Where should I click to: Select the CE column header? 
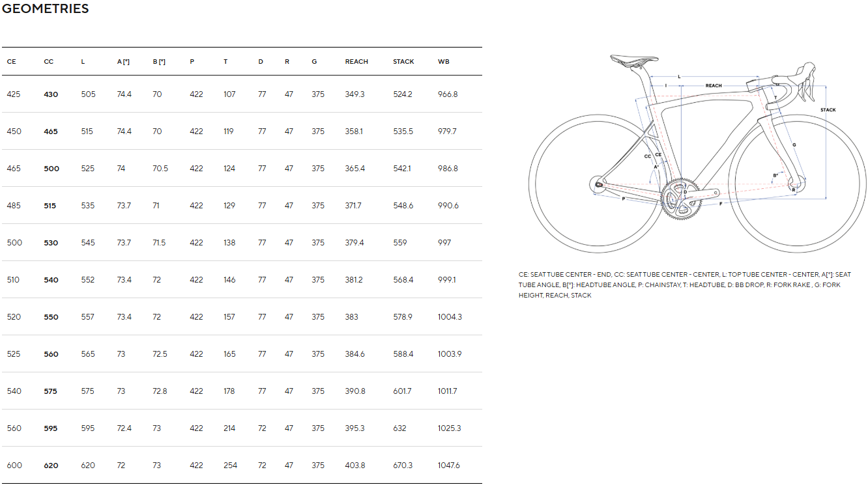[x=11, y=61]
